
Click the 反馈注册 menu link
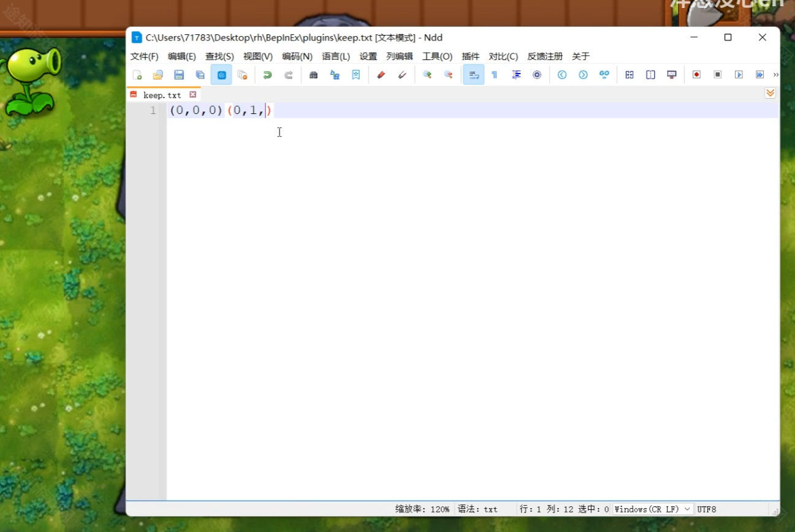click(x=545, y=56)
